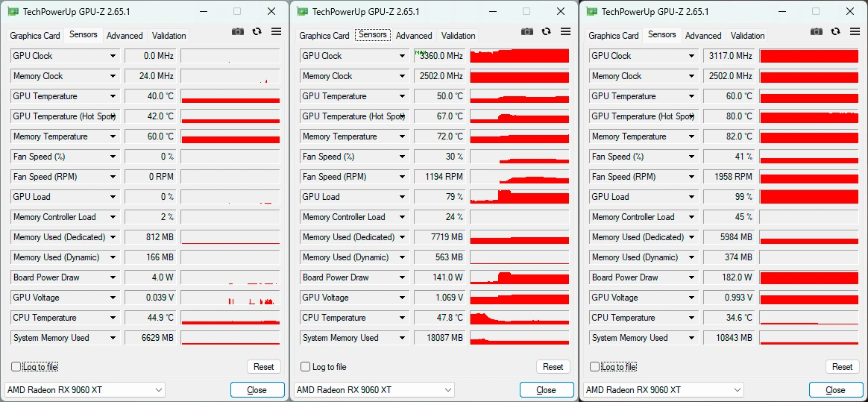Enable Log to file in right window

[x=595, y=366]
